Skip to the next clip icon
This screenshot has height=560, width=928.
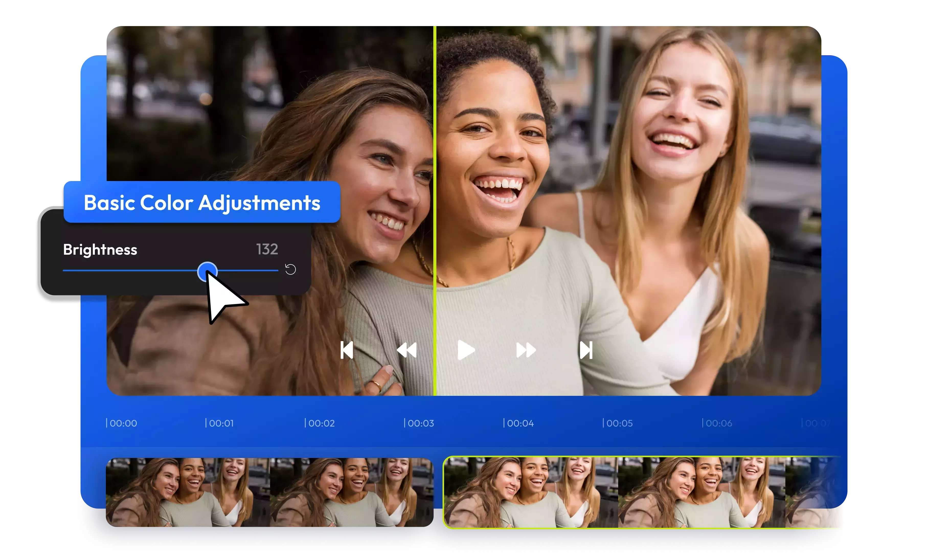coord(586,350)
